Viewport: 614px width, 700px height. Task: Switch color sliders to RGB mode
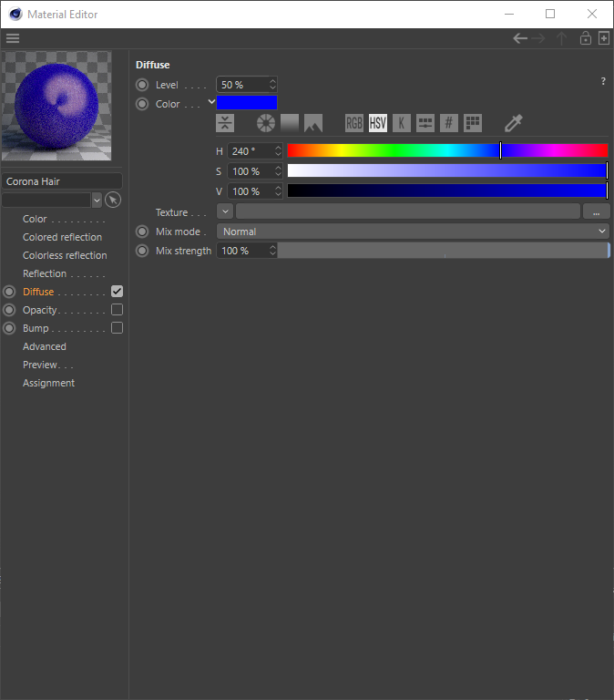pyautogui.click(x=354, y=123)
